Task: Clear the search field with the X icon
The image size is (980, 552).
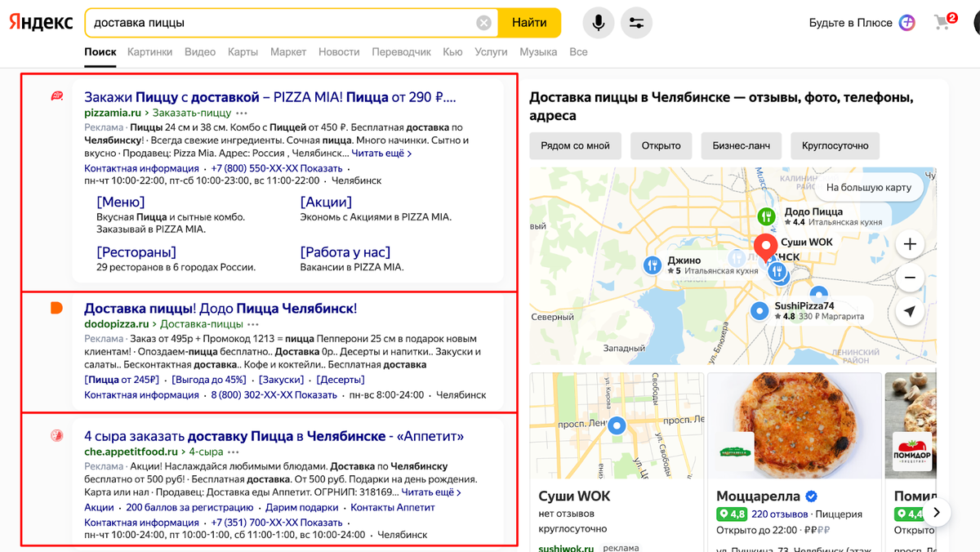Action: coord(483,23)
